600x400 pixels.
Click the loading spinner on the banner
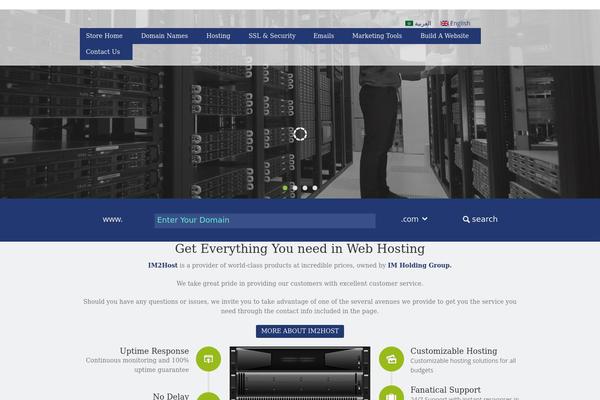point(300,134)
